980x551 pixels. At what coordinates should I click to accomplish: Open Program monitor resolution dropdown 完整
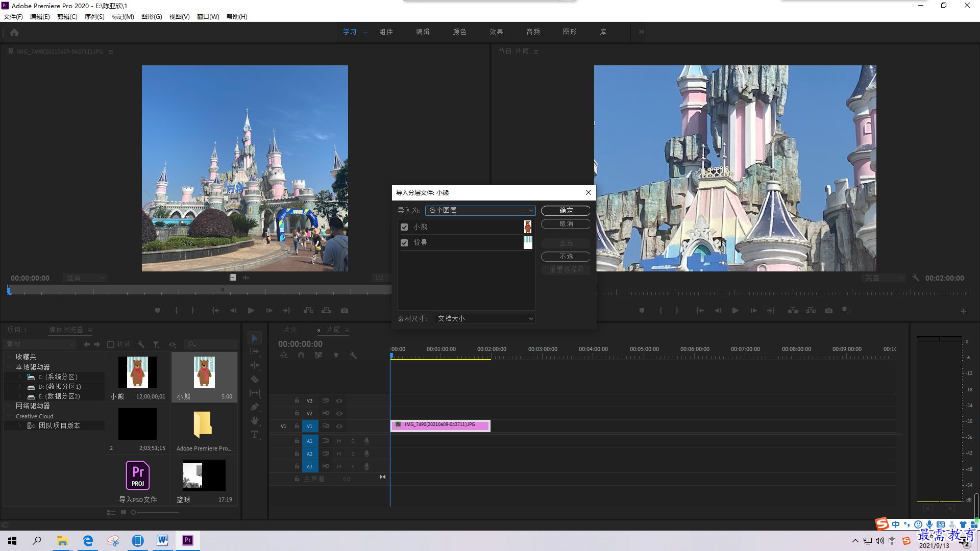click(x=884, y=278)
